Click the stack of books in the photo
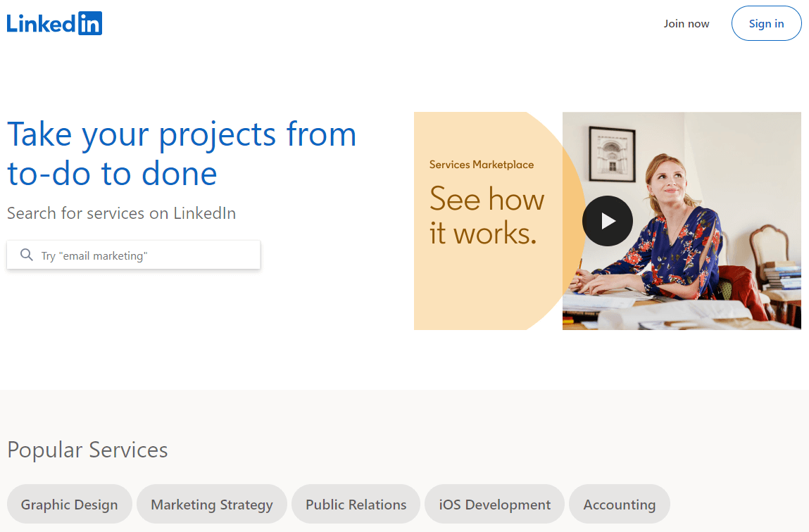The width and height of the screenshot is (809, 532). (782, 274)
